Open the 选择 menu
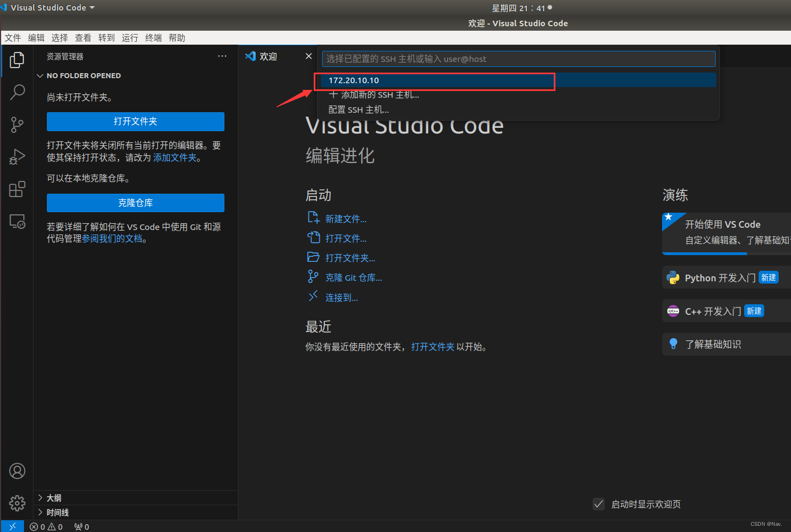The width and height of the screenshot is (791, 532). pos(60,38)
